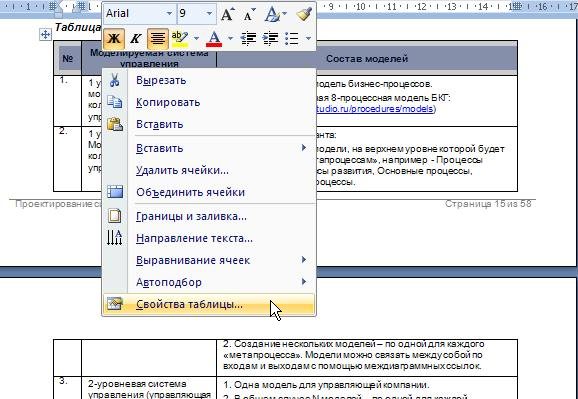
Task: Choose Копировать from context menu
Action: click(209, 102)
